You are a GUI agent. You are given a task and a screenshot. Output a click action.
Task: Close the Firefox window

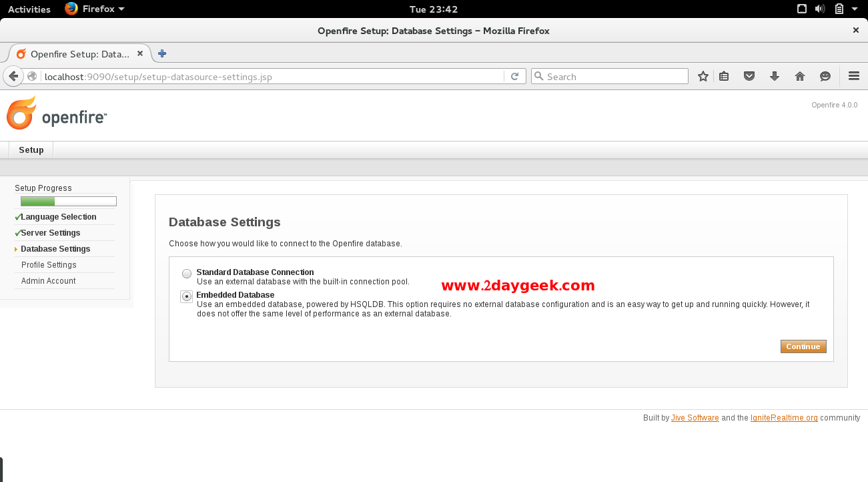856,30
